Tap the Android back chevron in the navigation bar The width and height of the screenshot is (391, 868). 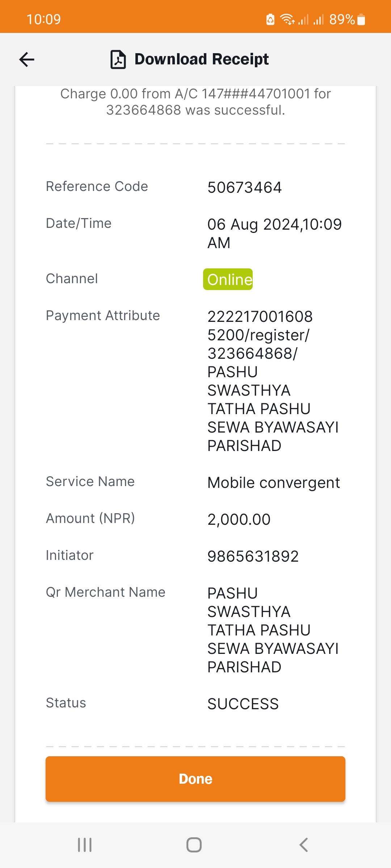304,845
